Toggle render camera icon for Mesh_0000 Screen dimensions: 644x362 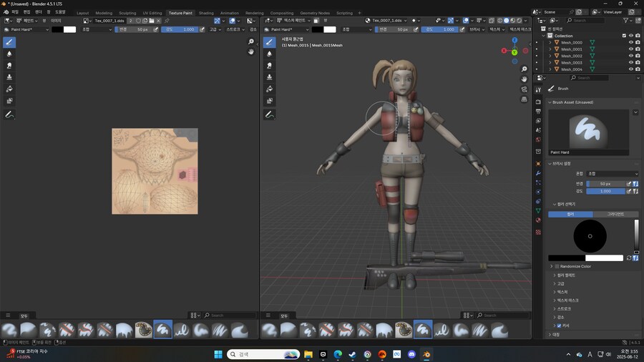638,42
